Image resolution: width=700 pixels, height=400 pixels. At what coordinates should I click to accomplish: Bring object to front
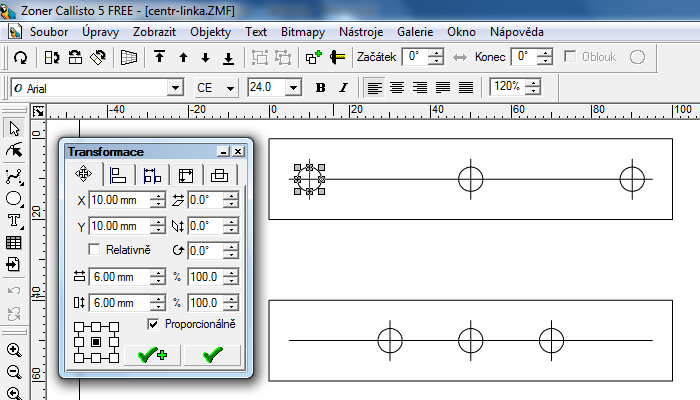[x=159, y=57]
